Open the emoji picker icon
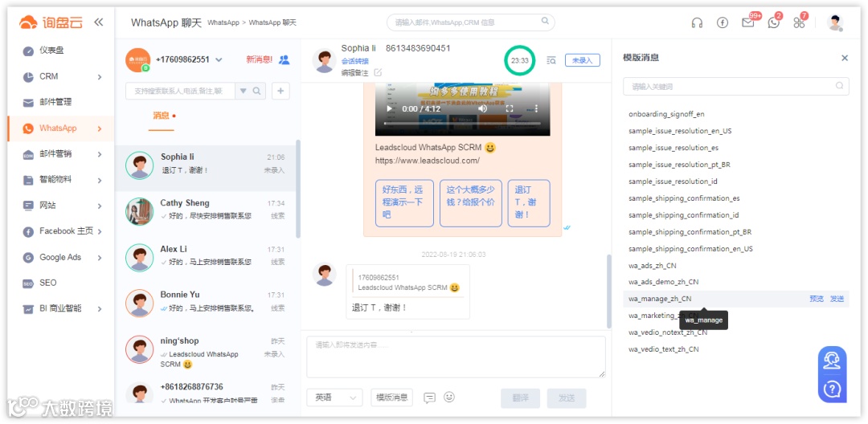 449,397
